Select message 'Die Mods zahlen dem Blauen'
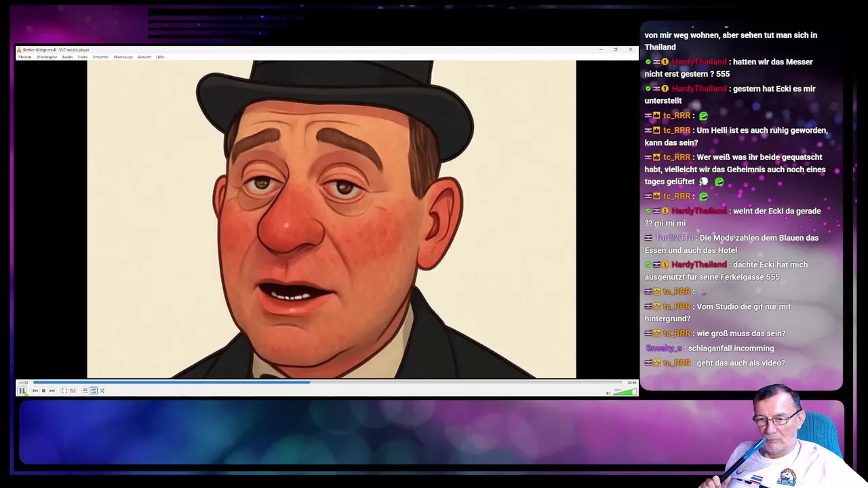 pos(732,244)
